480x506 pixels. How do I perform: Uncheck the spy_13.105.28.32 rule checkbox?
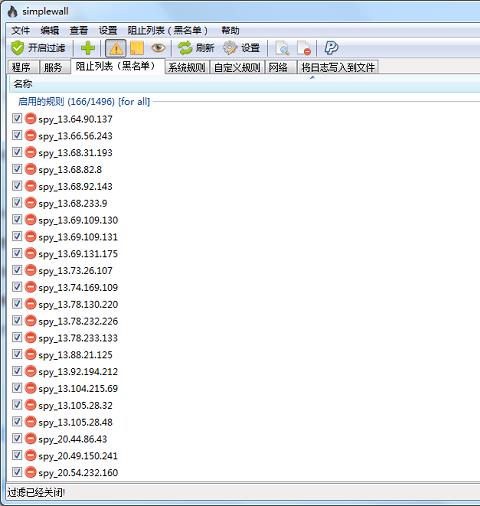(x=17, y=405)
